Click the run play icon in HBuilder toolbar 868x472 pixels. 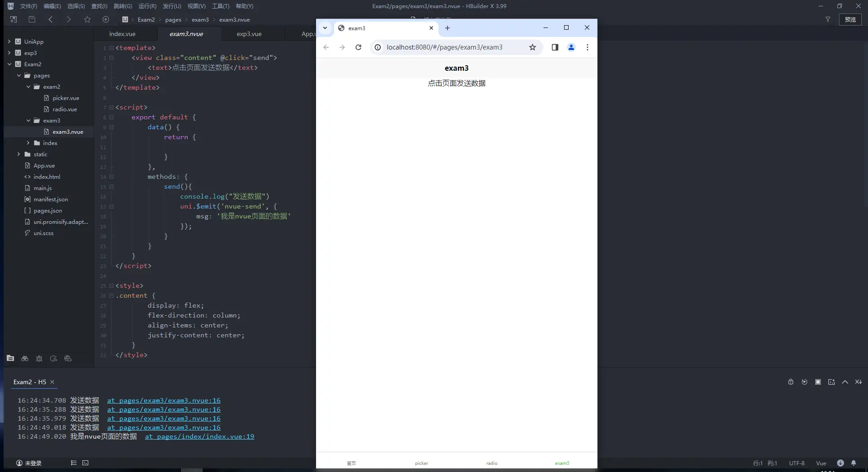(x=106, y=19)
